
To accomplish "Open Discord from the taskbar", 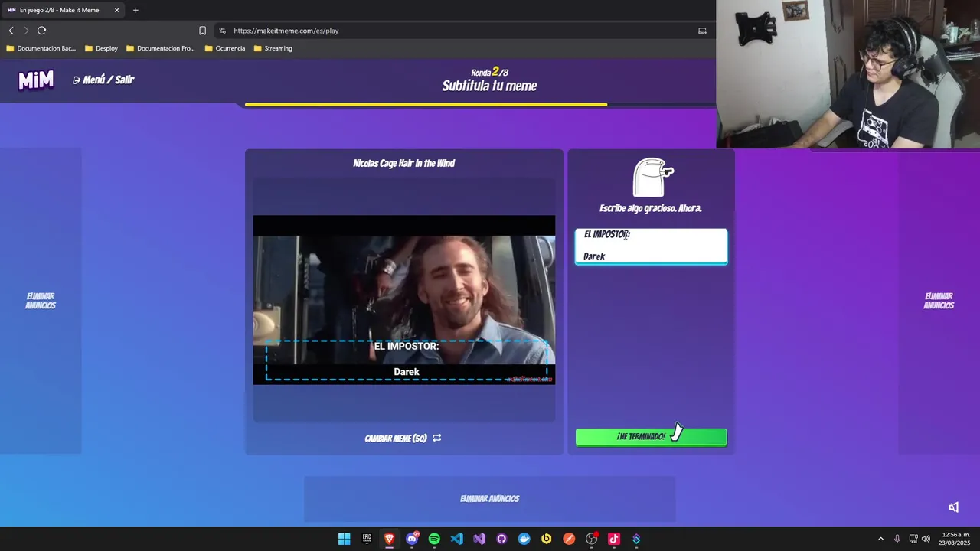I will click(412, 539).
